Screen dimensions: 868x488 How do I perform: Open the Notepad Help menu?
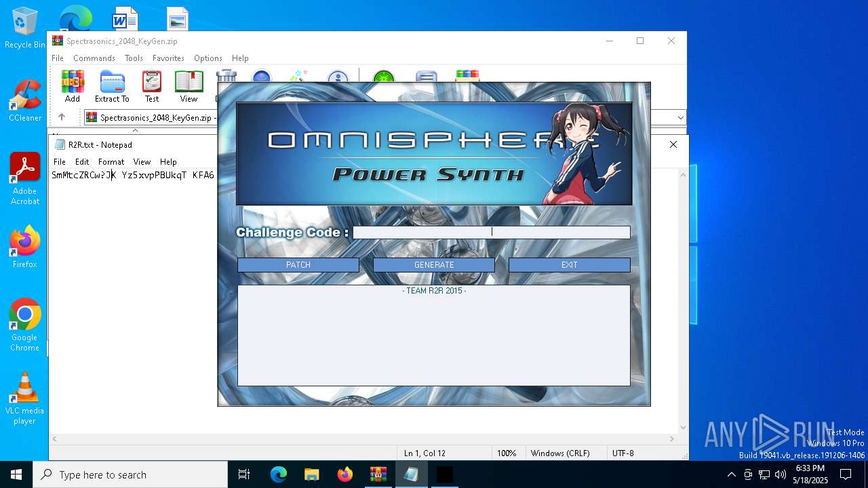click(x=168, y=162)
